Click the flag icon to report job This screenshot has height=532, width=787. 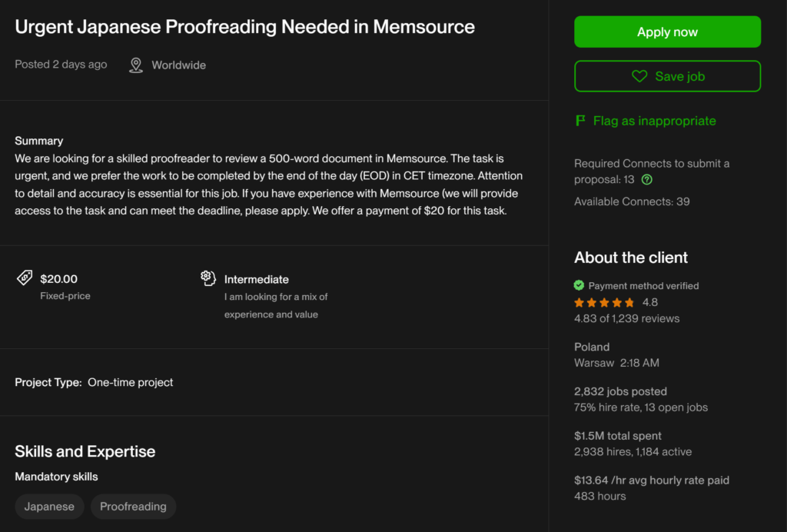[581, 121]
